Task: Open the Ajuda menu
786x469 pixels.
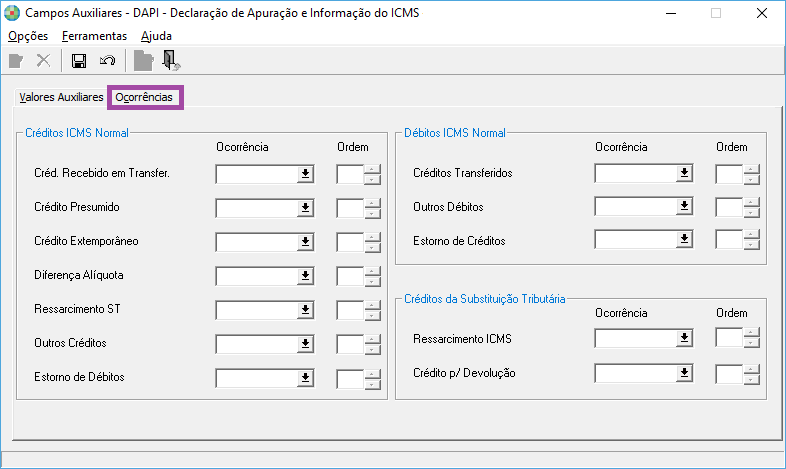Action: click(156, 36)
